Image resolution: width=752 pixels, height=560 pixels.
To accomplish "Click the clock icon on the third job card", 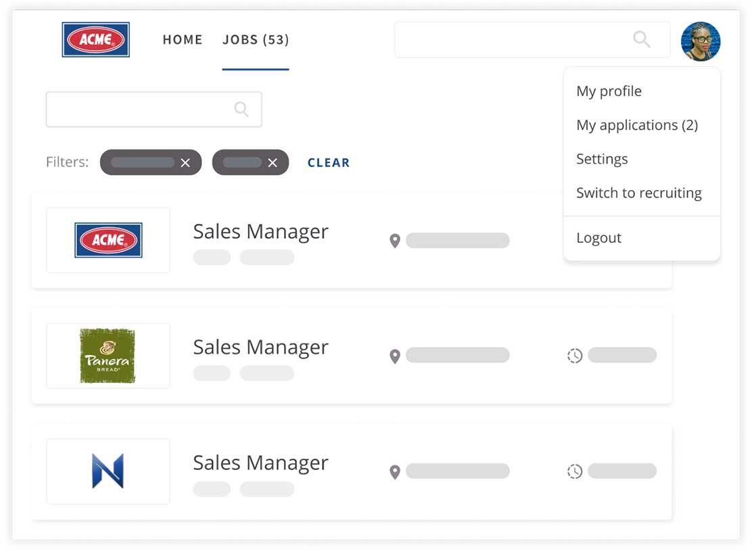I will tap(575, 471).
